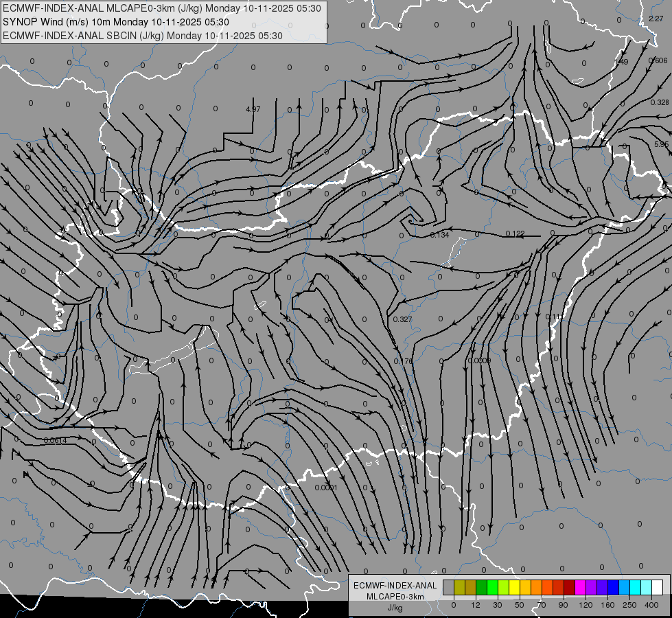
Task: Click the cyan legend swatch after 250
Action: (636, 587)
